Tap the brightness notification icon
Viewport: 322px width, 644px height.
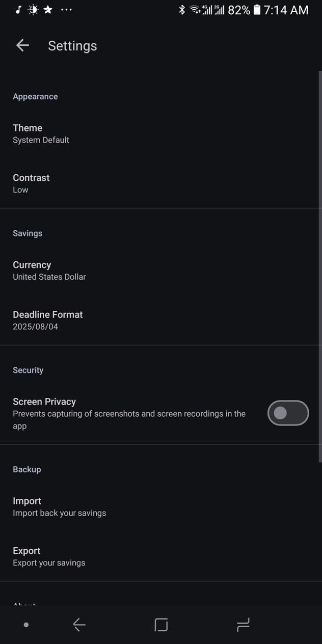[x=33, y=10]
